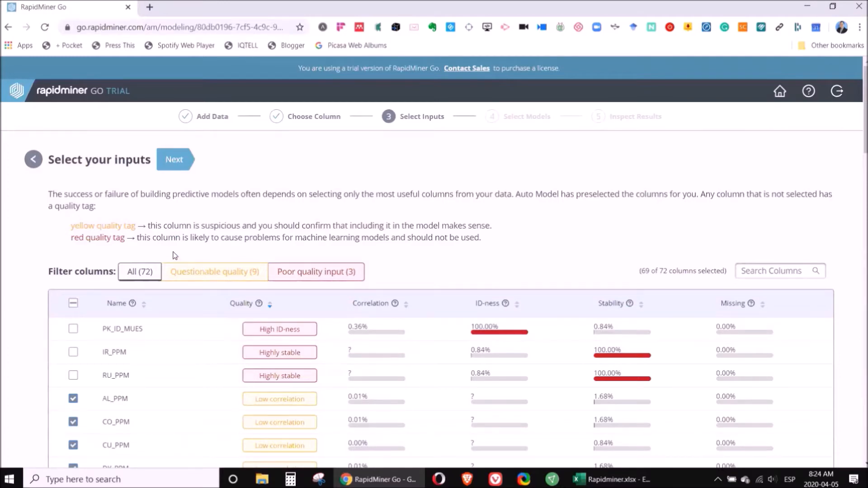Viewport: 868px width, 488px height.
Task: Click the Select Inputs step
Action: point(413,116)
